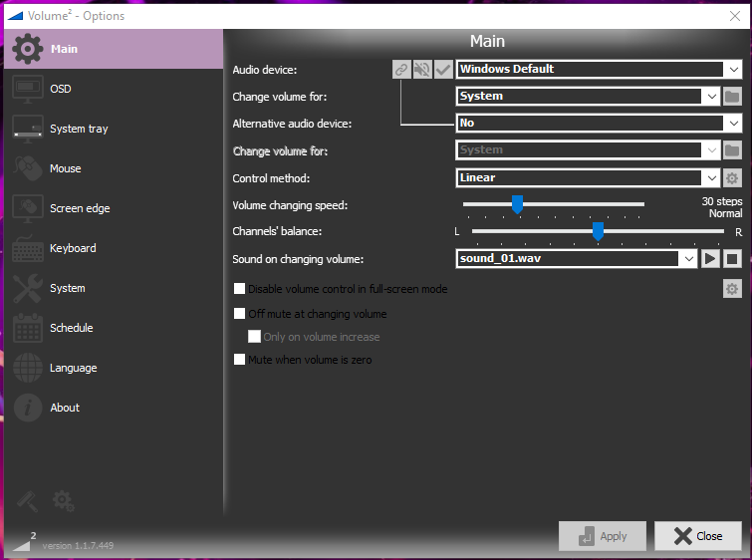Image resolution: width=752 pixels, height=560 pixels.
Task: Expand the Alternative audio device dropdown
Action: (733, 124)
